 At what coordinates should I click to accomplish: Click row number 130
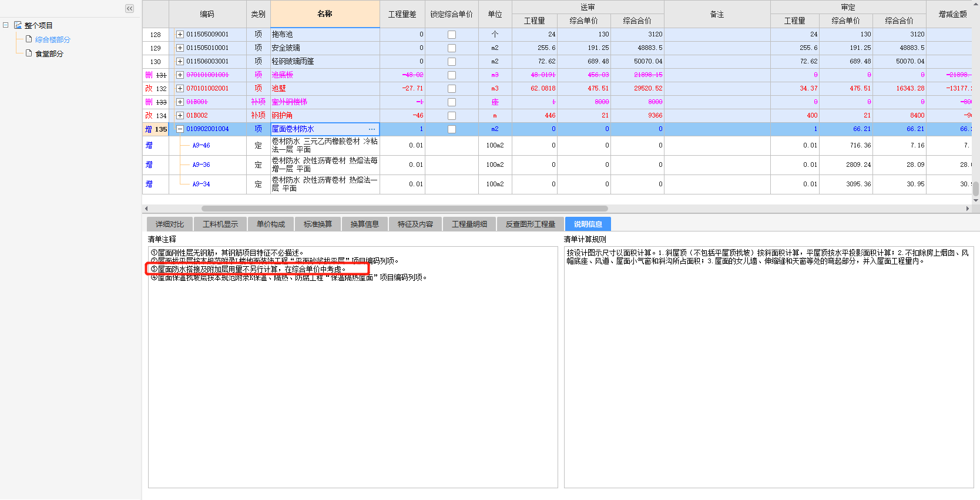click(156, 62)
